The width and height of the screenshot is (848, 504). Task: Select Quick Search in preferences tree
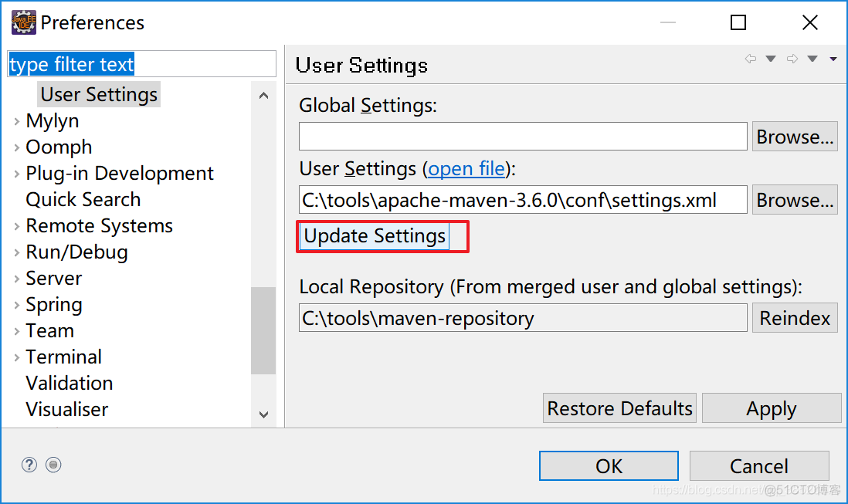(83, 200)
